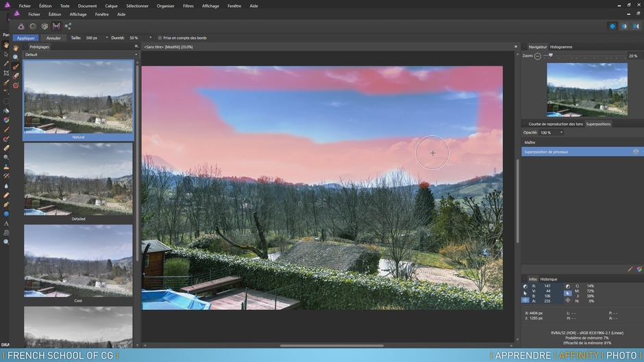
Task: Select the View hand tool in front window
Action: pos(16,48)
